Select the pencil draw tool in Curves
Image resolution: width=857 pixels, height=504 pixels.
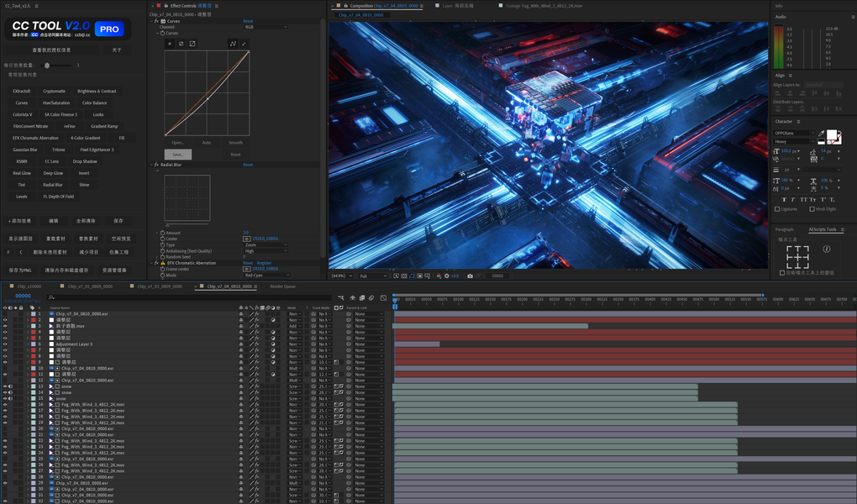pos(244,44)
